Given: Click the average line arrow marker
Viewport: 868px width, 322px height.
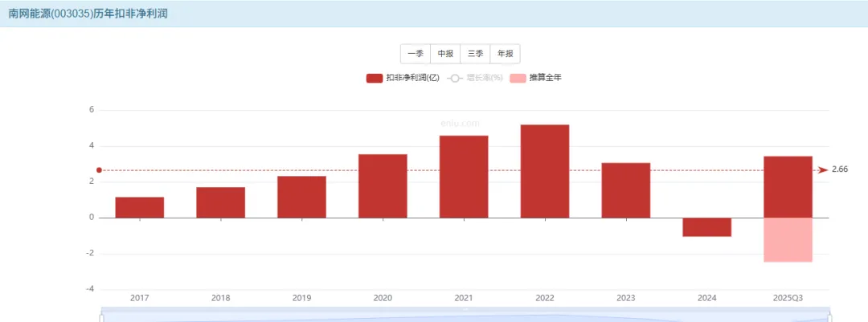Looking at the screenshot, I should tap(824, 170).
